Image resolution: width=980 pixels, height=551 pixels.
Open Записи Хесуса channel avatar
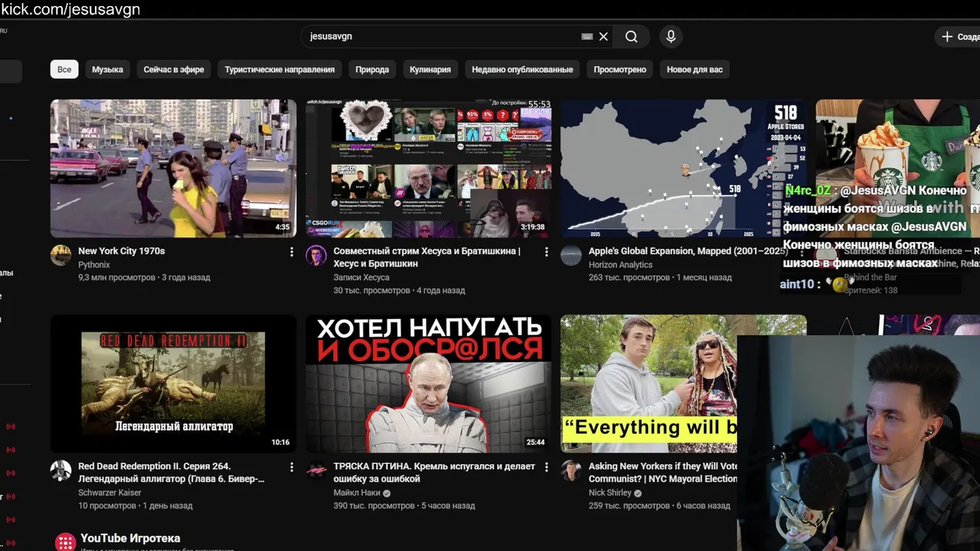coord(316,256)
